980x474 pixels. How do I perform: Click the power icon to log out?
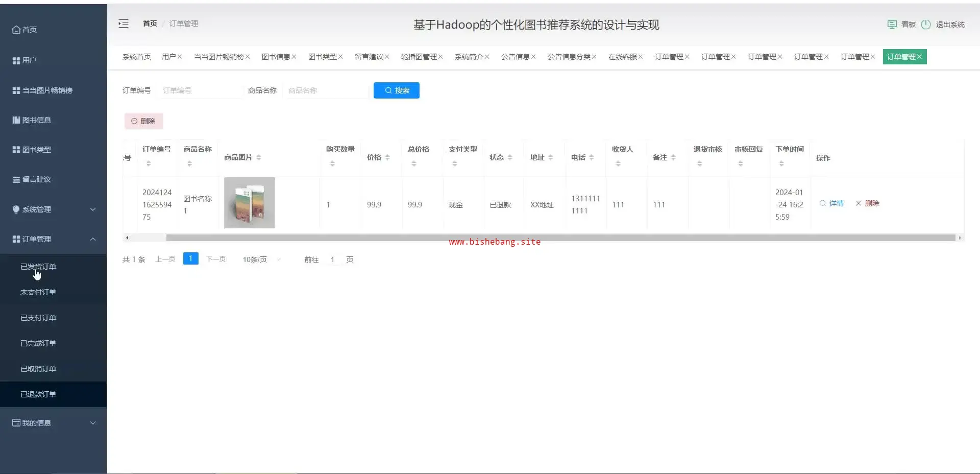925,25
